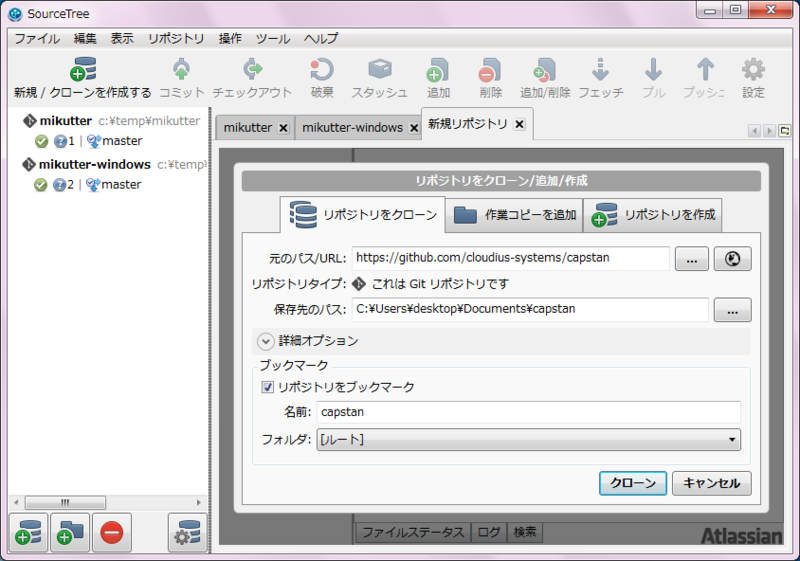Click the green check status icon under mikutter
The width and height of the screenshot is (800, 561).
pos(41,141)
